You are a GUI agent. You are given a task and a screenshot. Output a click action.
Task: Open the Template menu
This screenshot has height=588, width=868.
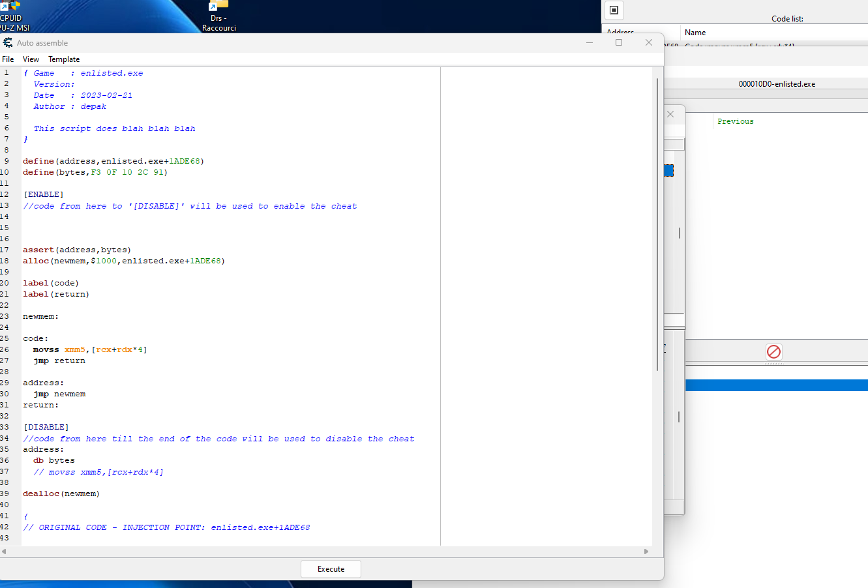tap(64, 59)
